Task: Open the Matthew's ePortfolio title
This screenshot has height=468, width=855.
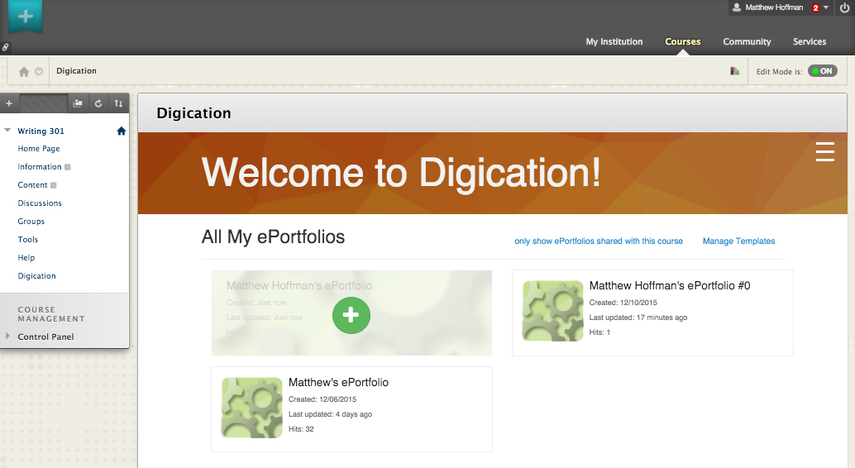Action: pos(339,382)
